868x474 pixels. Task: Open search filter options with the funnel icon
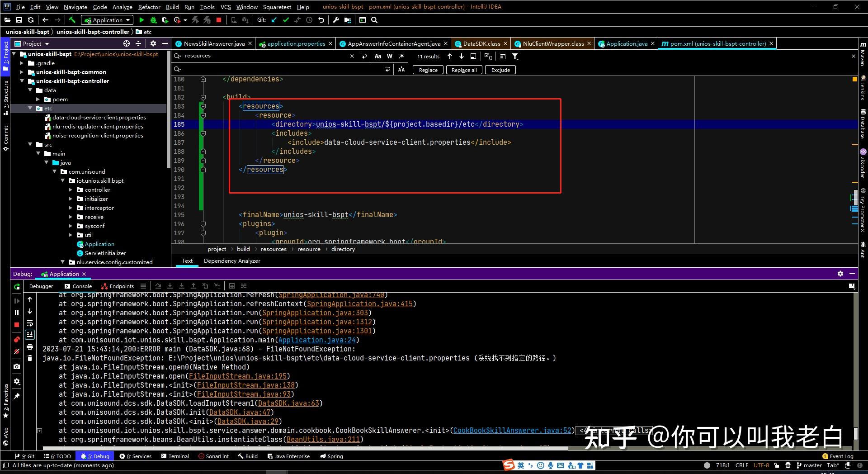[x=515, y=56]
